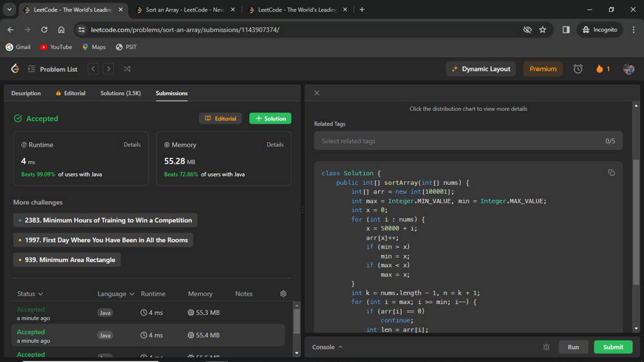Viewport: 644px width, 362px height.
Task: Switch to the third LeetCode browser tab
Action: point(298,10)
